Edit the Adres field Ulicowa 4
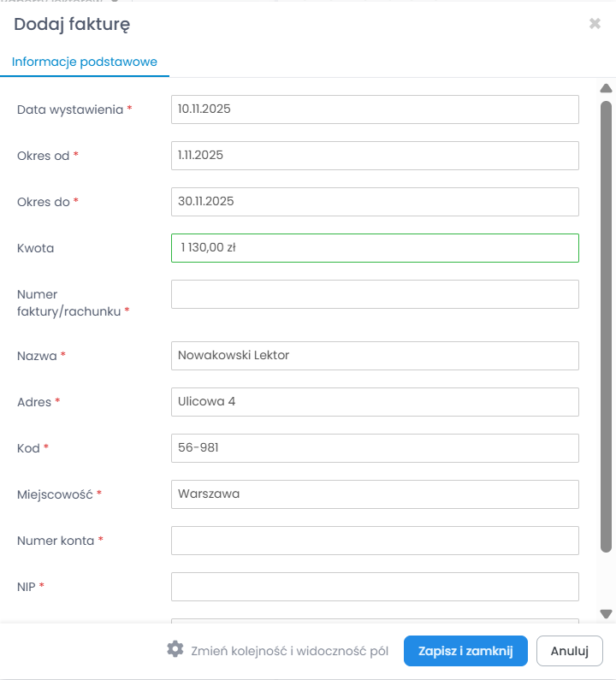This screenshot has height=680, width=616. (375, 402)
